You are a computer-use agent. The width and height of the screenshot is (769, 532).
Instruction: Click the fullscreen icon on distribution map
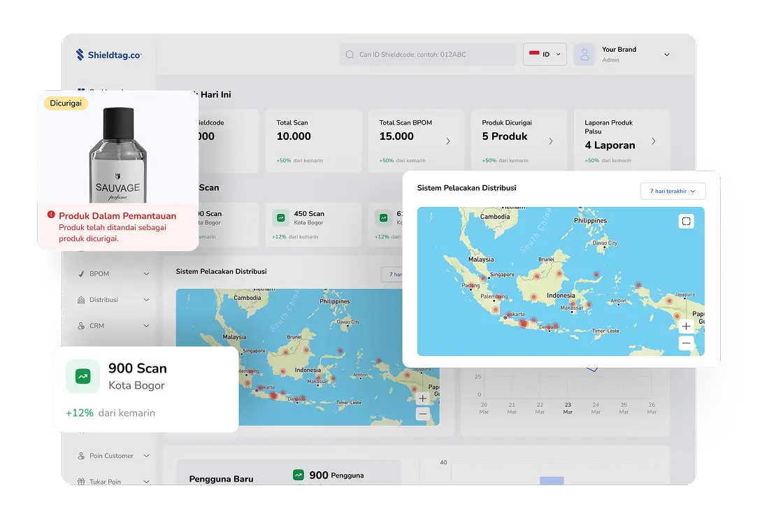(x=686, y=221)
